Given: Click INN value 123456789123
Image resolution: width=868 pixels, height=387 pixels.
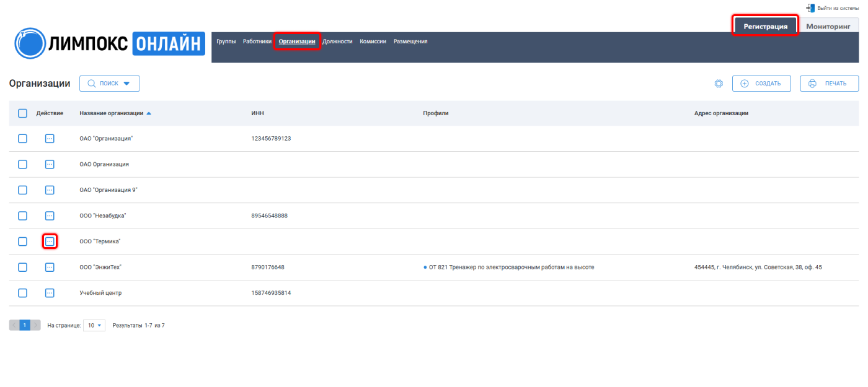Looking at the screenshot, I should pos(271,139).
